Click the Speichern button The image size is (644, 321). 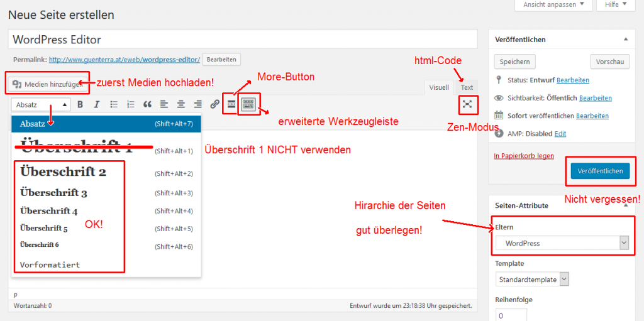tap(514, 62)
